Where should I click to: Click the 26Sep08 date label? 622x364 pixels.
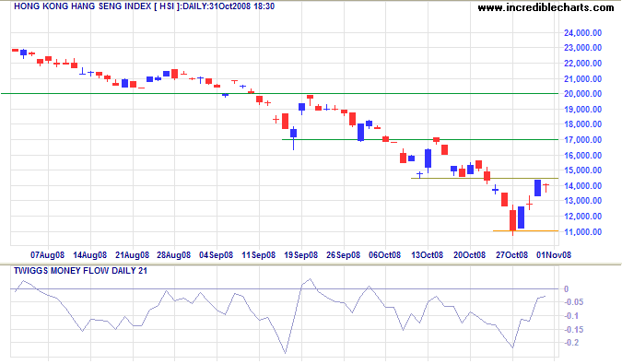343,255
